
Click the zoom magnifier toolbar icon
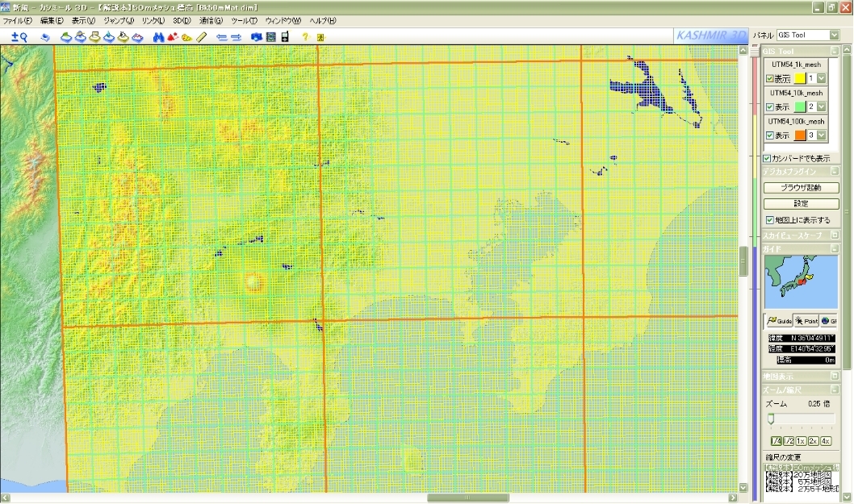[19, 37]
